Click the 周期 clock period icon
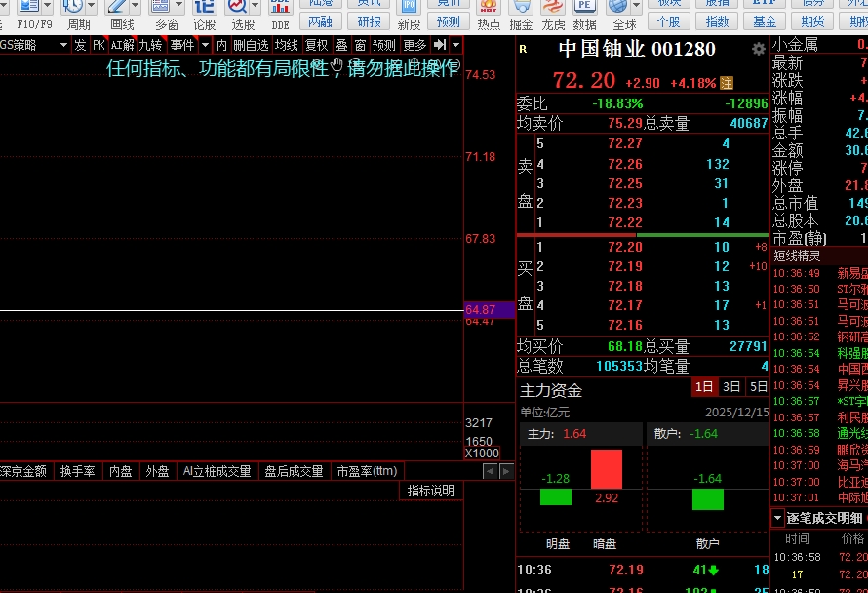 click(x=72, y=7)
